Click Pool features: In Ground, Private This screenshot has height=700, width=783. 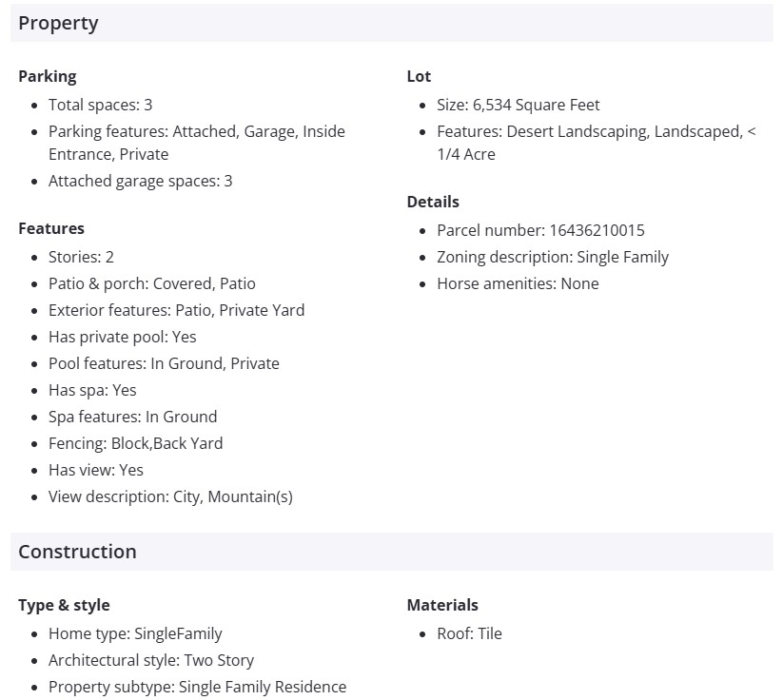click(164, 363)
